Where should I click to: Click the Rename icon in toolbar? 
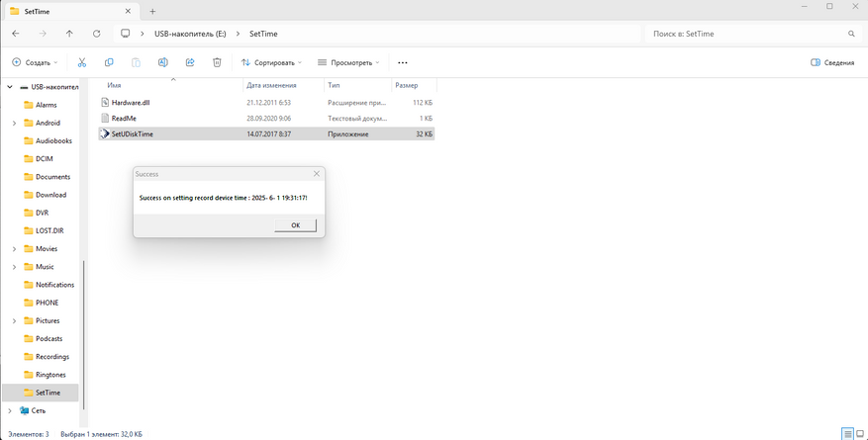pos(162,62)
